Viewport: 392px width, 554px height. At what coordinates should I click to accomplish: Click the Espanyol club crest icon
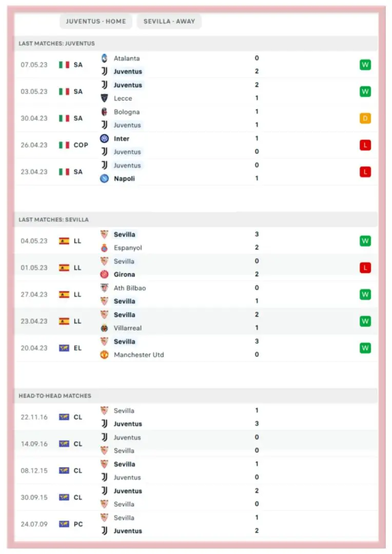coord(104,248)
